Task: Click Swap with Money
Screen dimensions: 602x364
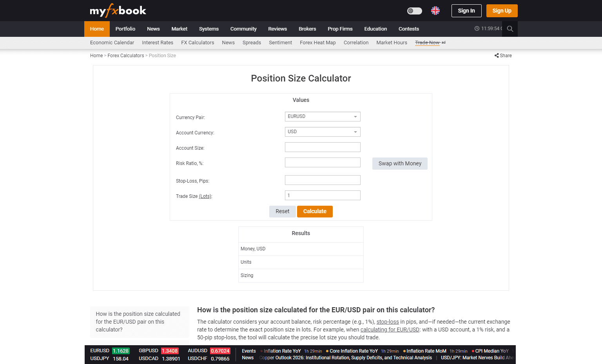Action: [400, 163]
